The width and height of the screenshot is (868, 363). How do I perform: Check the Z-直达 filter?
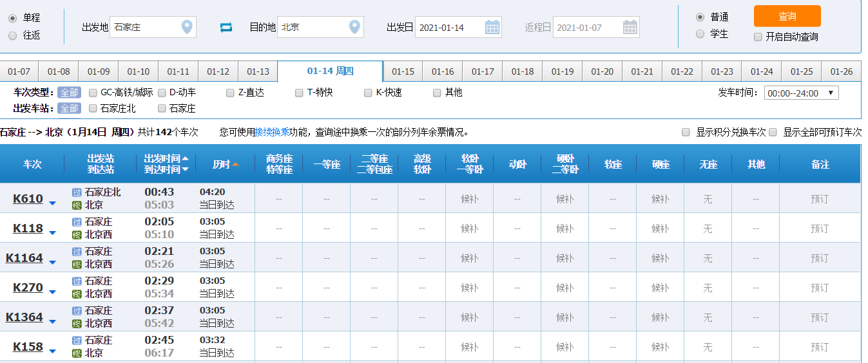pos(230,93)
